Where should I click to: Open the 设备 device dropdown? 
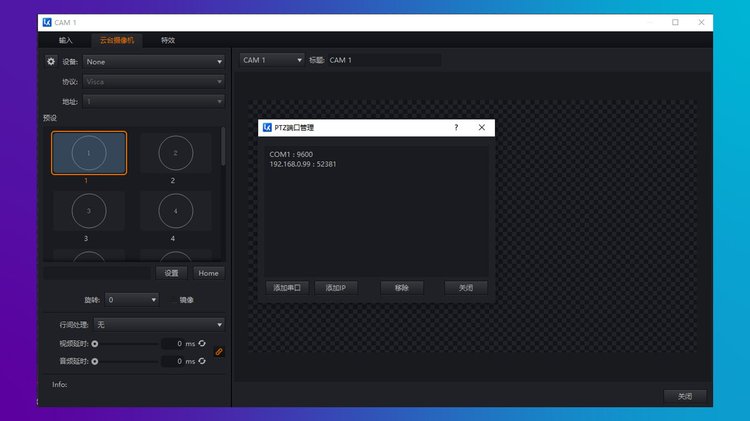click(x=154, y=62)
